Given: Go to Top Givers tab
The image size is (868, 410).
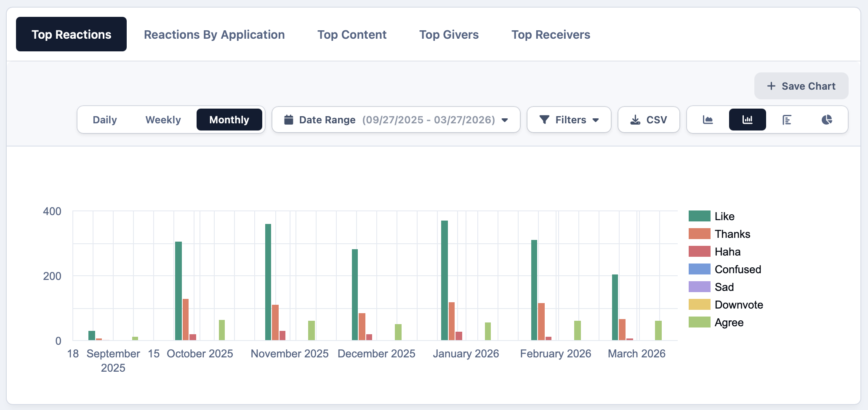Looking at the screenshot, I should [449, 35].
